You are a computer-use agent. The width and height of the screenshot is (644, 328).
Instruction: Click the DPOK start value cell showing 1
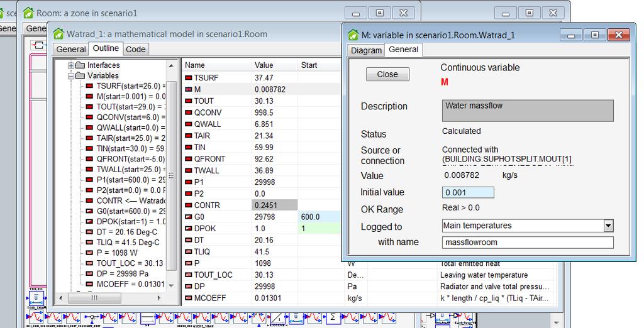click(320, 228)
